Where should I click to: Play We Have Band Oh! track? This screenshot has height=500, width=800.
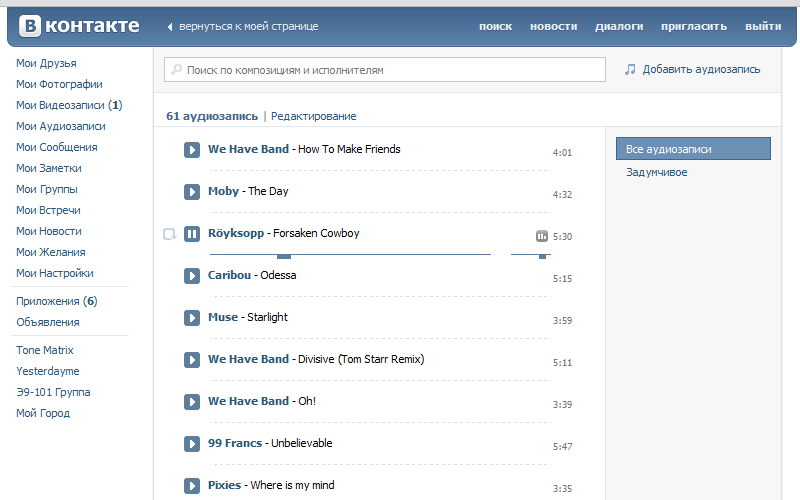pyautogui.click(x=192, y=402)
